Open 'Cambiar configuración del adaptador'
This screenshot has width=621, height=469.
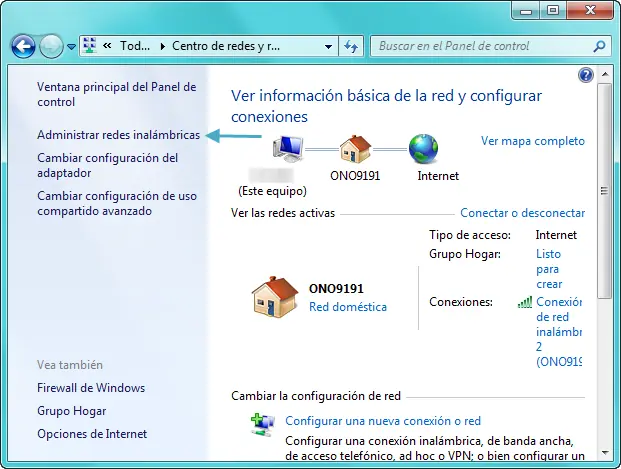tap(107, 165)
